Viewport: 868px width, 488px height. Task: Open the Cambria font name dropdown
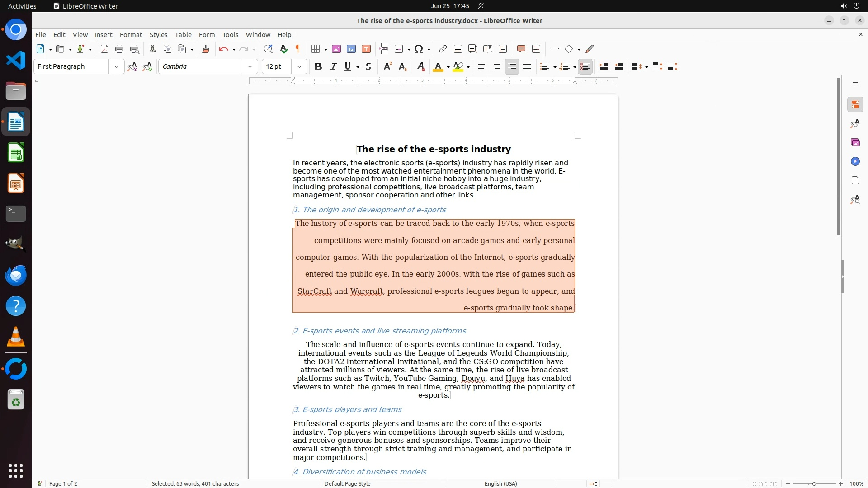250,66
